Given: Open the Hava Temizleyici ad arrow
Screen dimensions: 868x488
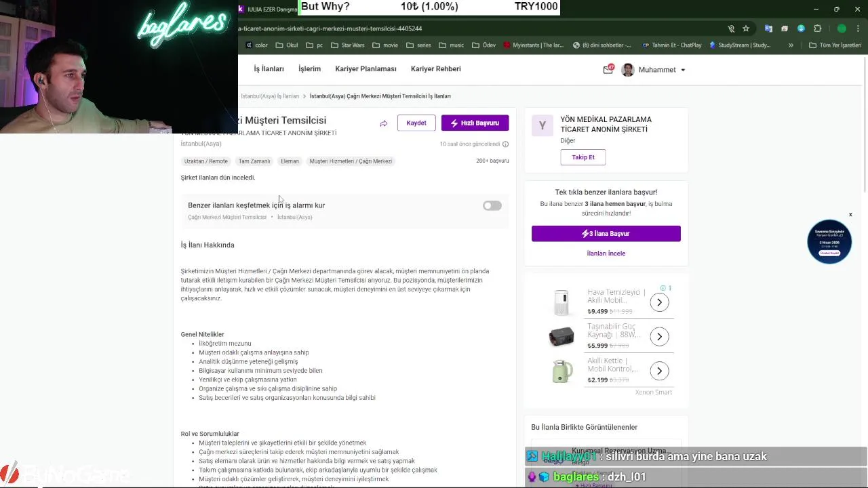Looking at the screenshot, I should pyautogui.click(x=659, y=302).
